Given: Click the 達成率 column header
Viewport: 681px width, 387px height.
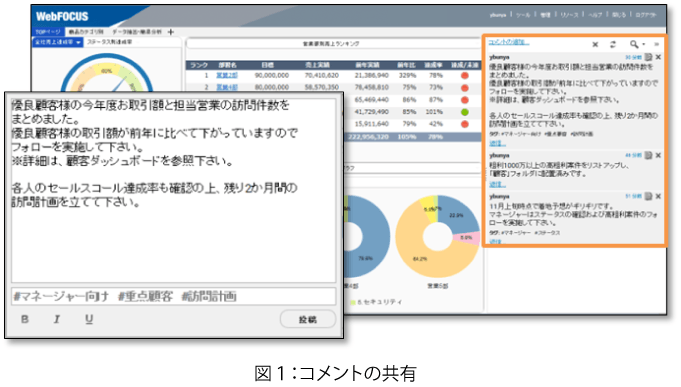Looking at the screenshot, I should (x=433, y=65).
